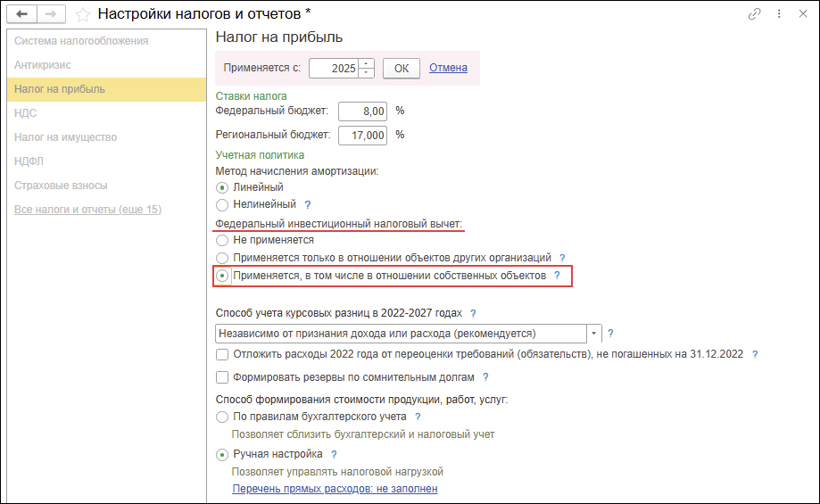The height and width of the screenshot is (504, 820).
Task: Click the Федеральный бюджет rate field
Action: pyautogui.click(x=363, y=112)
